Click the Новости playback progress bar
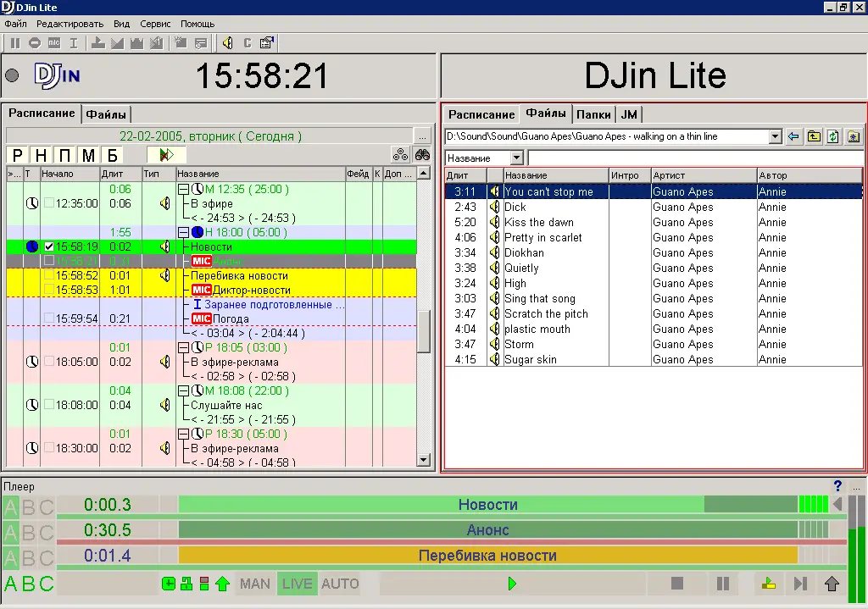The height and width of the screenshot is (609, 868). point(487,504)
